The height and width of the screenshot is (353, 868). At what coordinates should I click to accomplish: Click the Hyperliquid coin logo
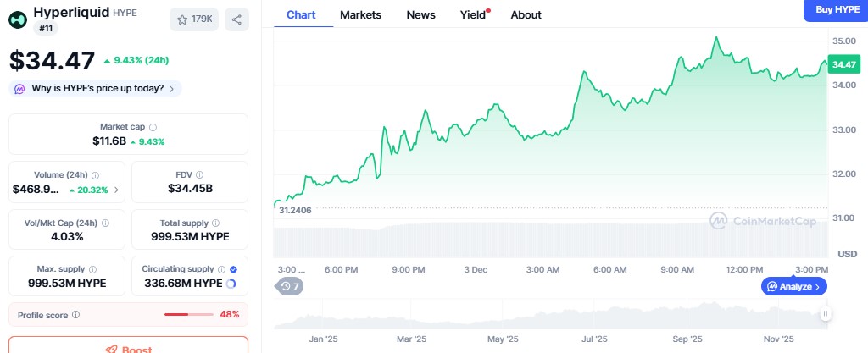pos(18,19)
